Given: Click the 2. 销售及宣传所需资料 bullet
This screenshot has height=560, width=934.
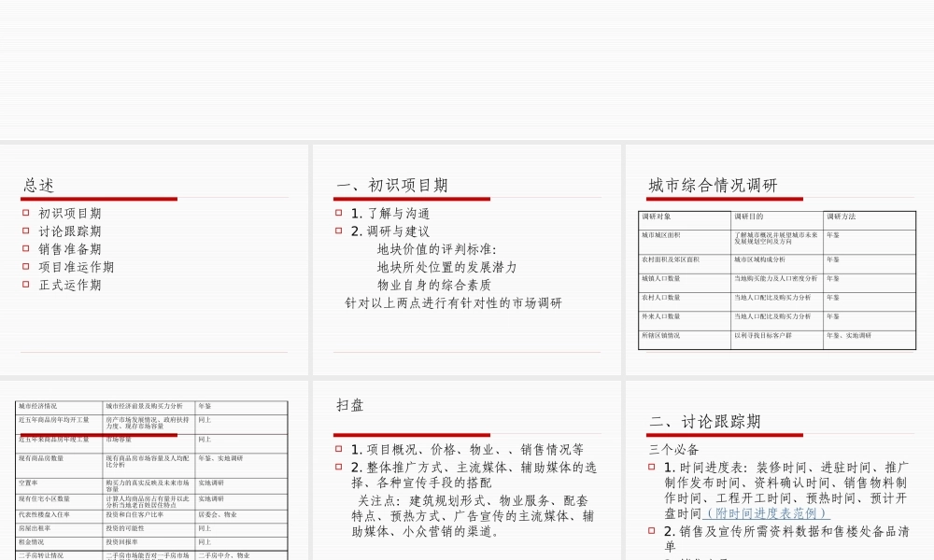Looking at the screenshot, I should point(786,539).
